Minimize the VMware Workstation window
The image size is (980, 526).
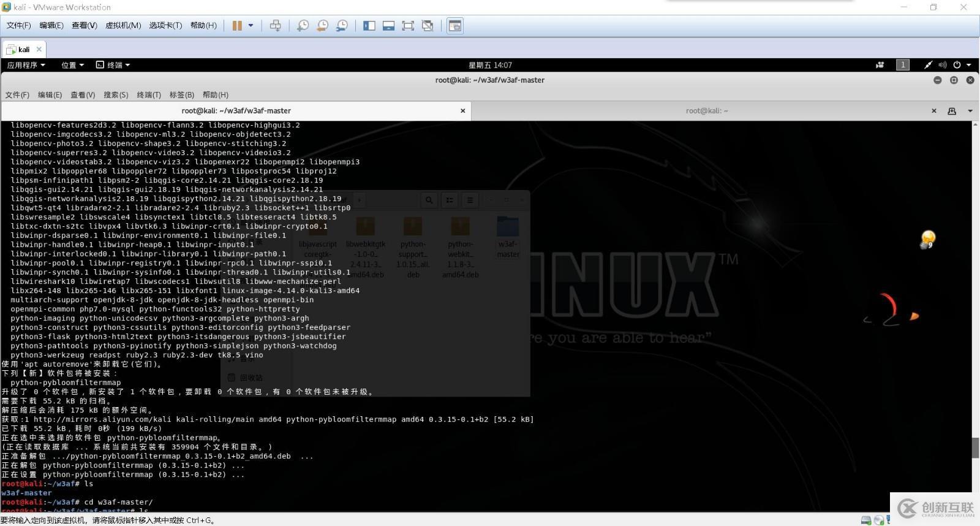(x=904, y=7)
